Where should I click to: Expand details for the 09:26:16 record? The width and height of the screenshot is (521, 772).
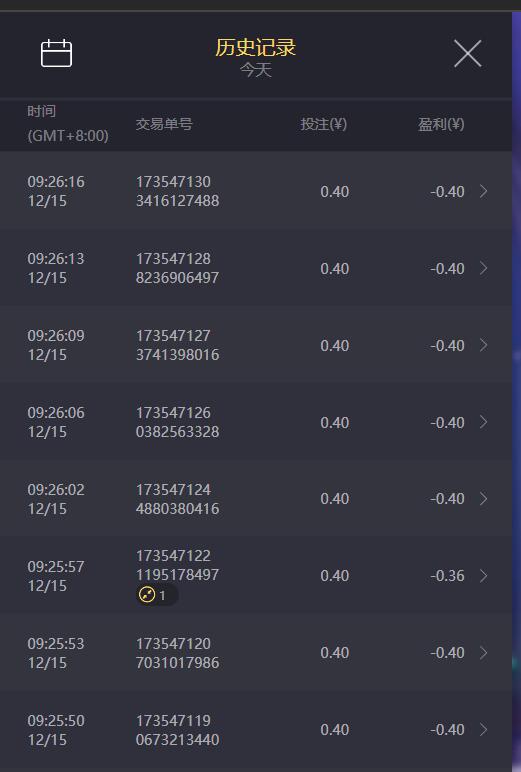[x=484, y=191]
